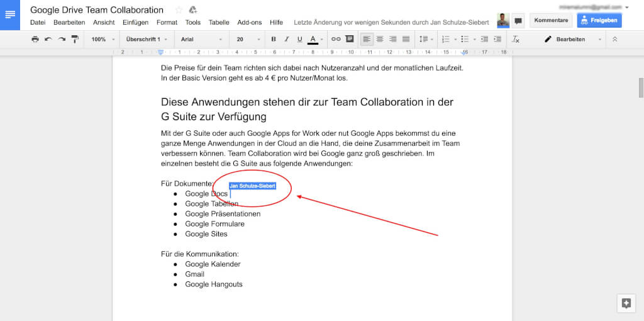The width and height of the screenshot is (644, 321).
Task: Open the zoom 100% dropdown
Action: (x=102, y=39)
